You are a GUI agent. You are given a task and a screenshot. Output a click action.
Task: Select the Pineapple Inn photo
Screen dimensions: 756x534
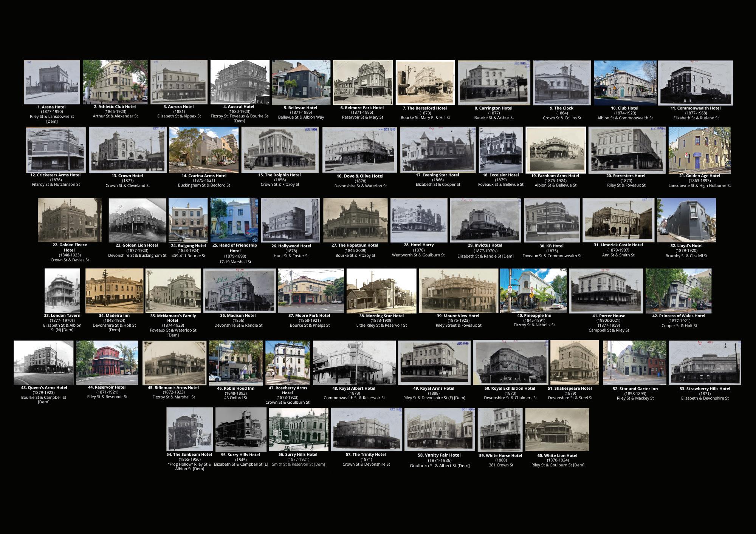pos(533,290)
